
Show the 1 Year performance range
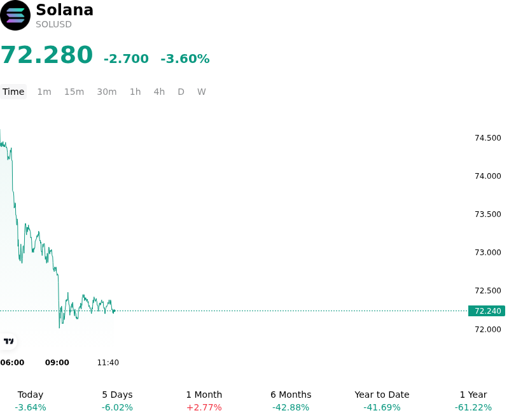pos(473,401)
